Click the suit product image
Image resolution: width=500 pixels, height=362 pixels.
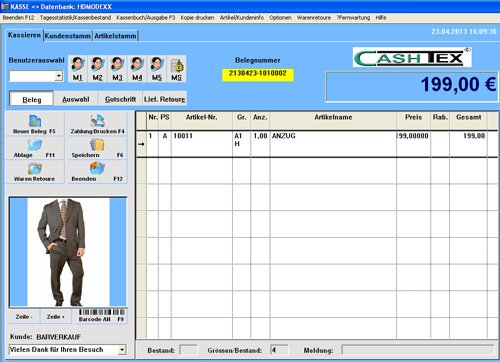[68, 252]
